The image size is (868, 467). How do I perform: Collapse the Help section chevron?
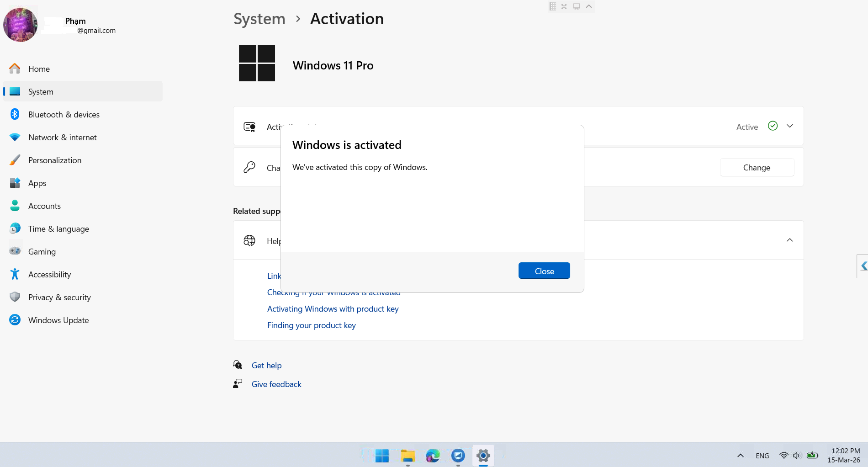click(x=790, y=240)
